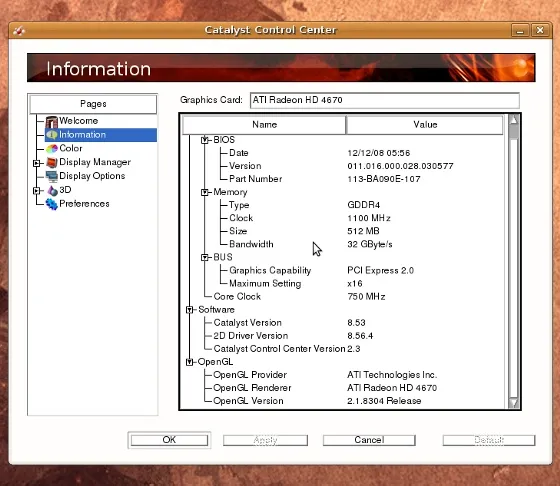This screenshot has width=560, height=486.
Task: Minimize the Catalyst Control Center window
Action: click(x=520, y=31)
